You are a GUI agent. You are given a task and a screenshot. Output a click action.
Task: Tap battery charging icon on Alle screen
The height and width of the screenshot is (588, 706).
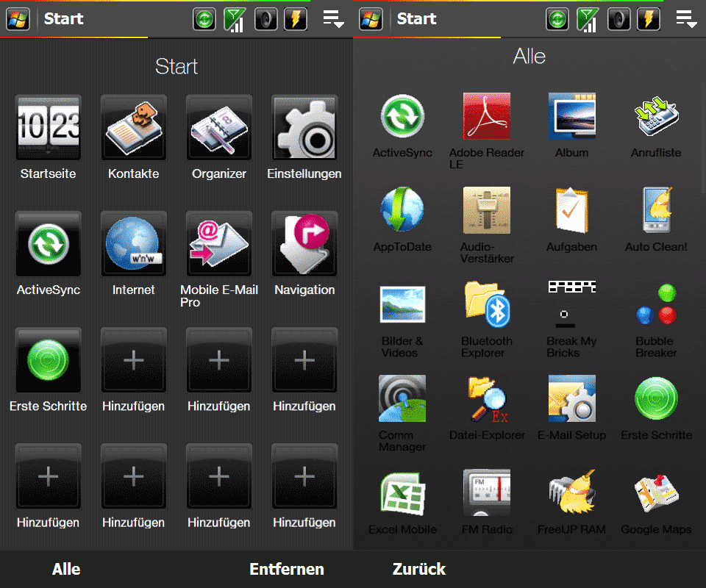point(649,19)
